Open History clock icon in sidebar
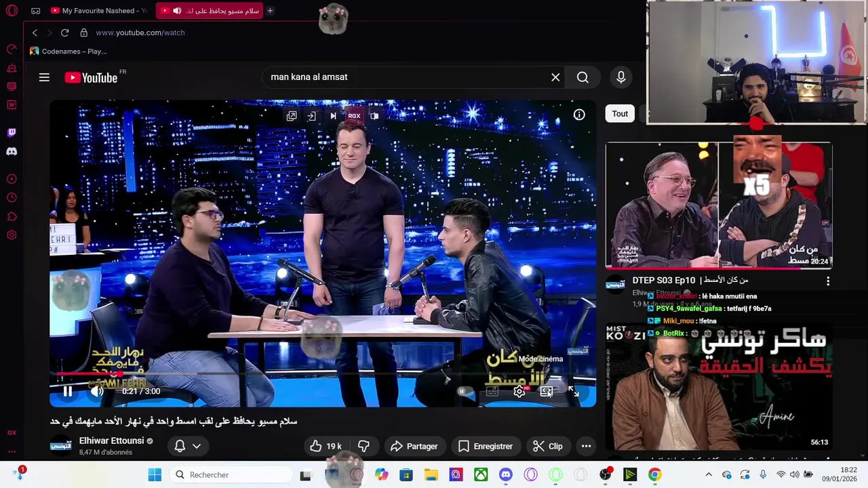 pos(12,198)
